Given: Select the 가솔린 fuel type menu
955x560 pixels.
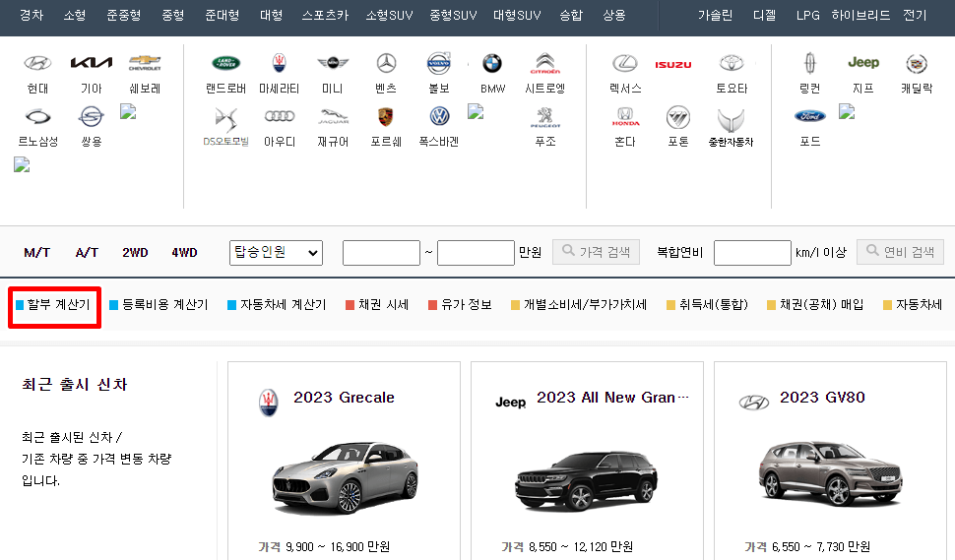Looking at the screenshot, I should pyautogui.click(x=715, y=15).
